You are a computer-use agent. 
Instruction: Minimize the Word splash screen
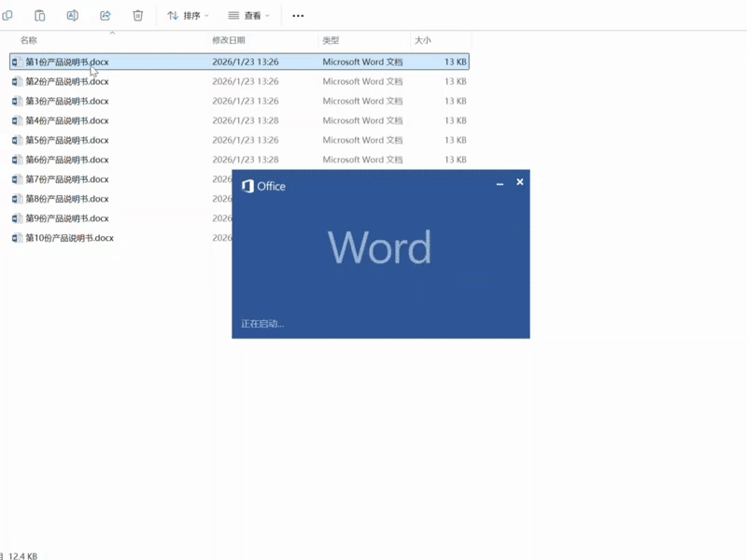[x=500, y=183]
